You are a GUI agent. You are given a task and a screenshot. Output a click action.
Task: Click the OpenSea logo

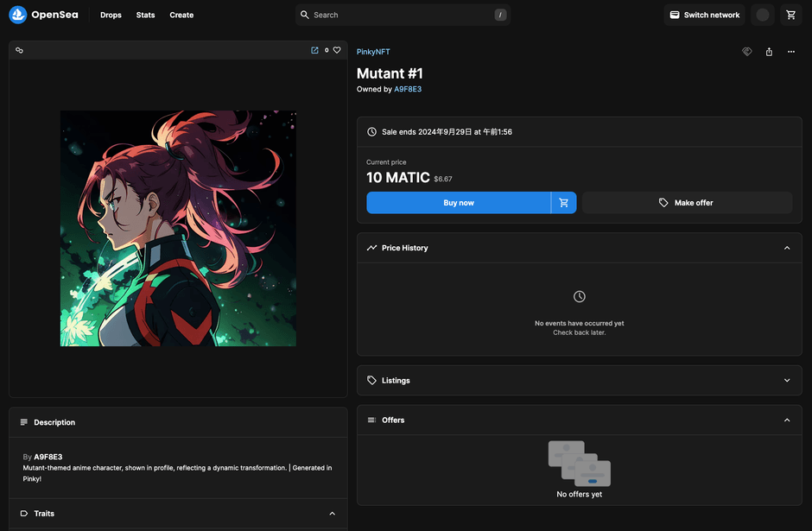pos(43,15)
